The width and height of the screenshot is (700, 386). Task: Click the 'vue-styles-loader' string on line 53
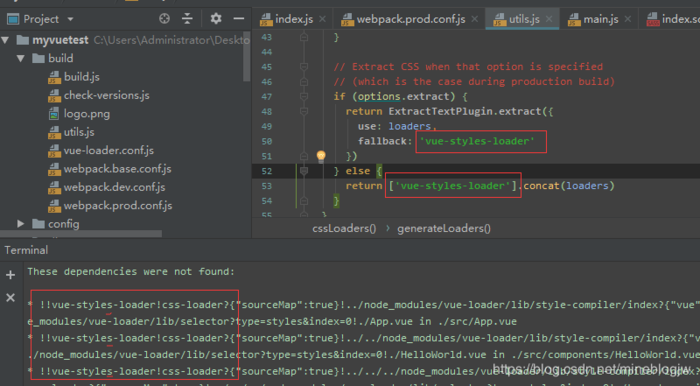click(x=453, y=186)
